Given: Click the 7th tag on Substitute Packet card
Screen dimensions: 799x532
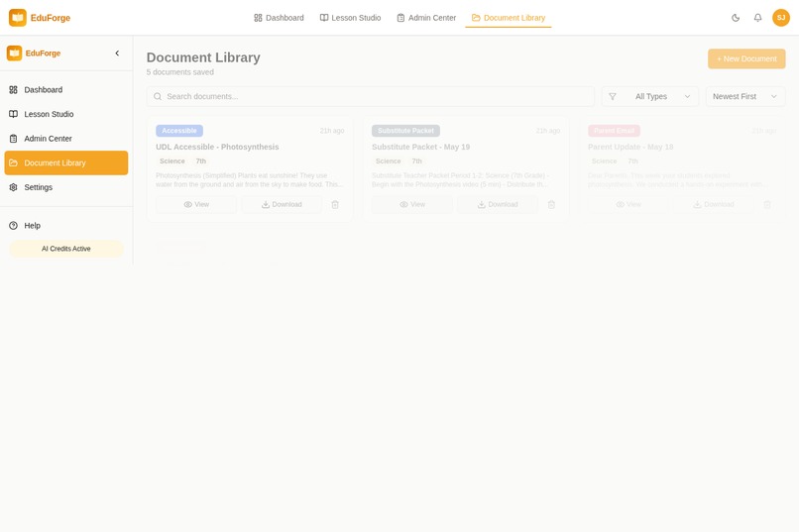Looking at the screenshot, I should pos(416,160).
